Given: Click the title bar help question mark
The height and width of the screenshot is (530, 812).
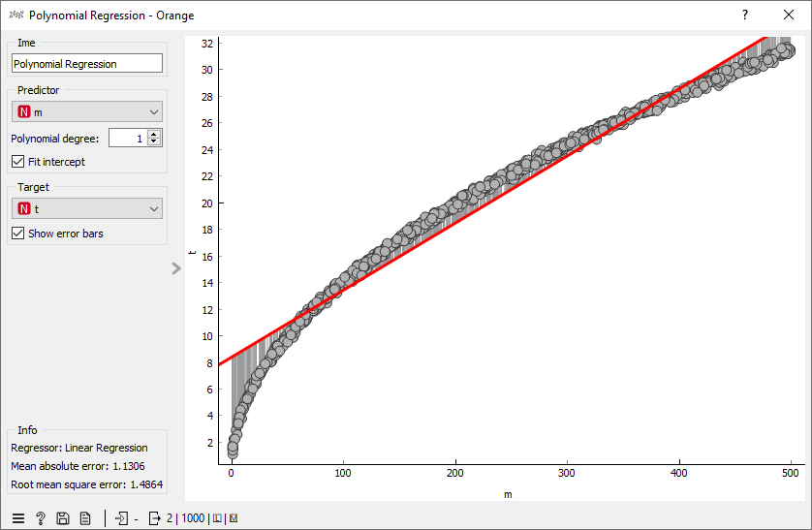Looking at the screenshot, I should click(744, 16).
